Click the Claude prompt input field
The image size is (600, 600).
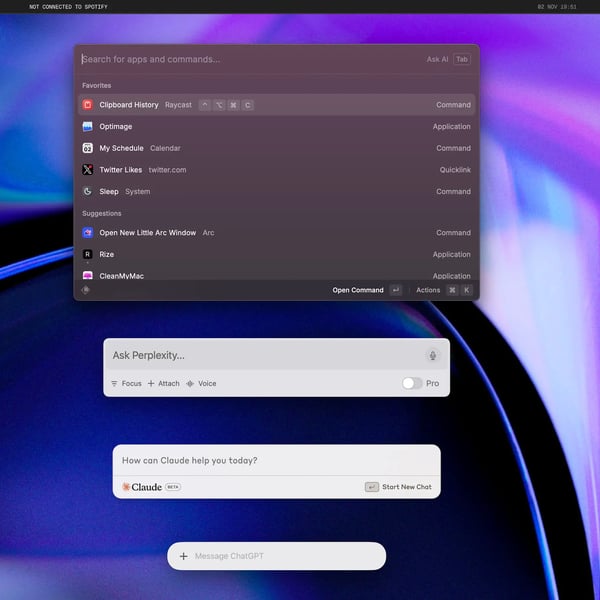click(276, 460)
